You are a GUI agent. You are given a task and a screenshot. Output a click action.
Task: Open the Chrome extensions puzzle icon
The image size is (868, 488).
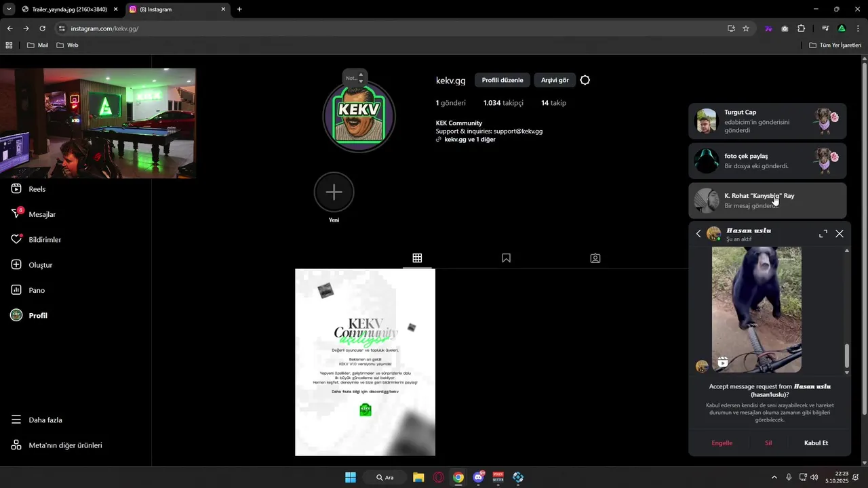click(x=802, y=28)
